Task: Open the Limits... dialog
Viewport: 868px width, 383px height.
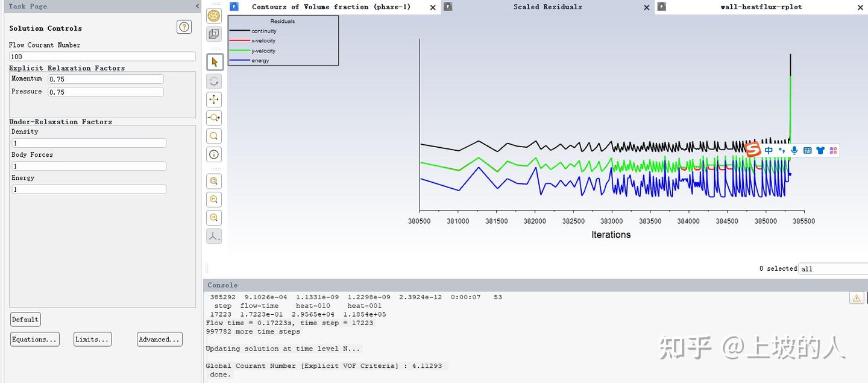Action: pyautogui.click(x=92, y=339)
